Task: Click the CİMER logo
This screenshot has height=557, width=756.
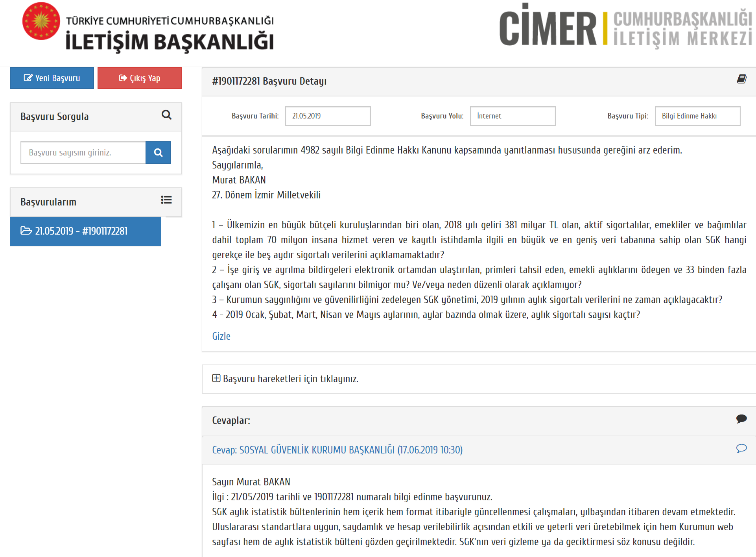Action: pos(625,26)
